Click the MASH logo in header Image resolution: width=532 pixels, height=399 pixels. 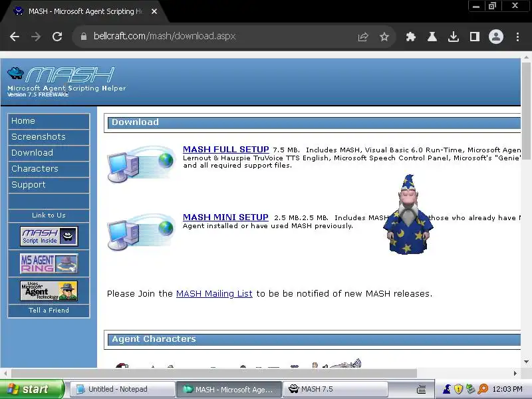tap(66, 82)
